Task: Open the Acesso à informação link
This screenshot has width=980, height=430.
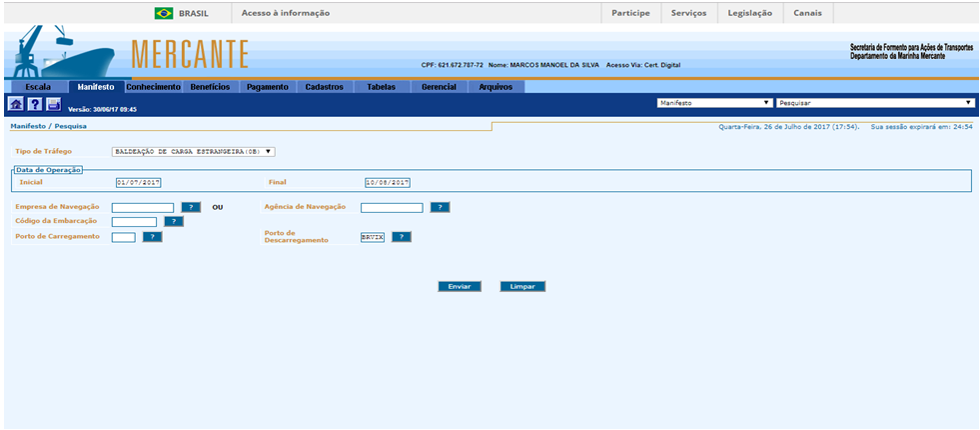Action: (x=285, y=13)
